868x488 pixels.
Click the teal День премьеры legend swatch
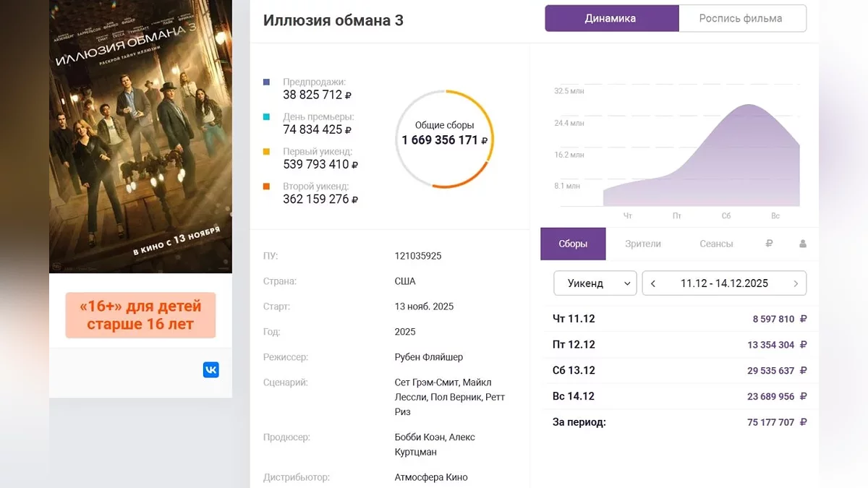click(x=267, y=117)
